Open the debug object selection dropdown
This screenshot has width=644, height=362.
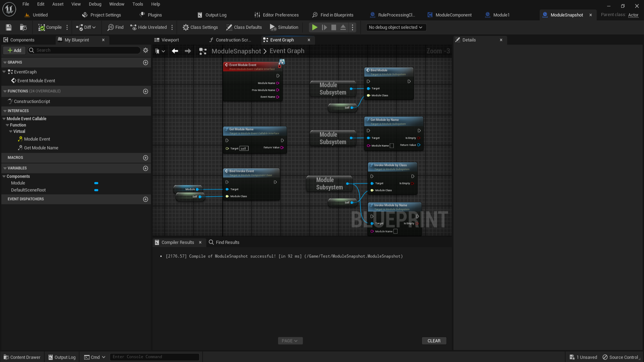tap(396, 27)
